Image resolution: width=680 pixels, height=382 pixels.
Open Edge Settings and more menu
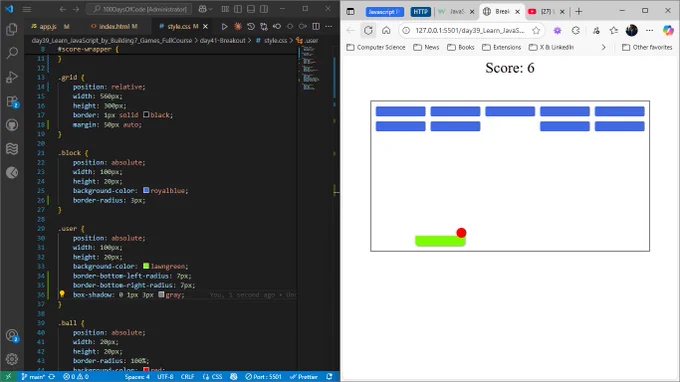coord(649,30)
